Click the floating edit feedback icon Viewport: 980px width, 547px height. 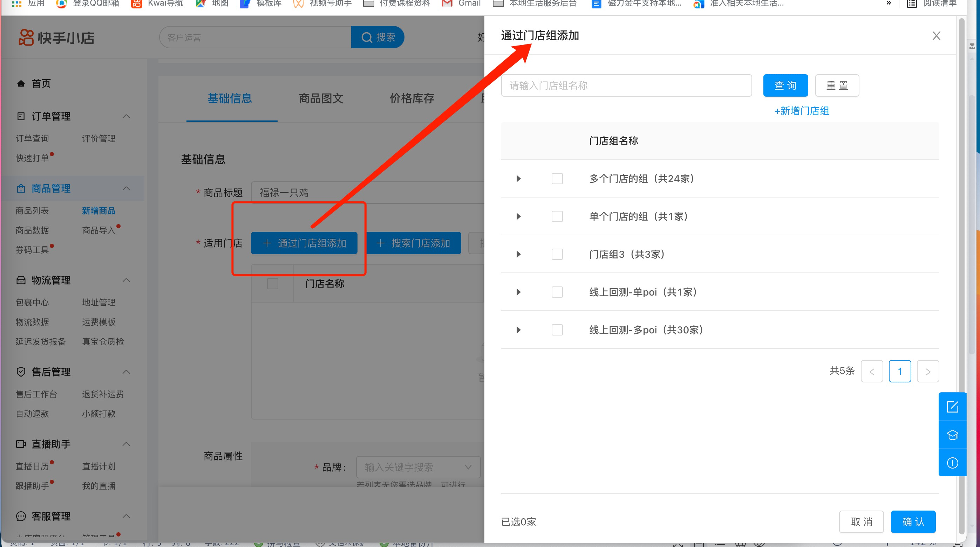pyautogui.click(x=952, y=407)
